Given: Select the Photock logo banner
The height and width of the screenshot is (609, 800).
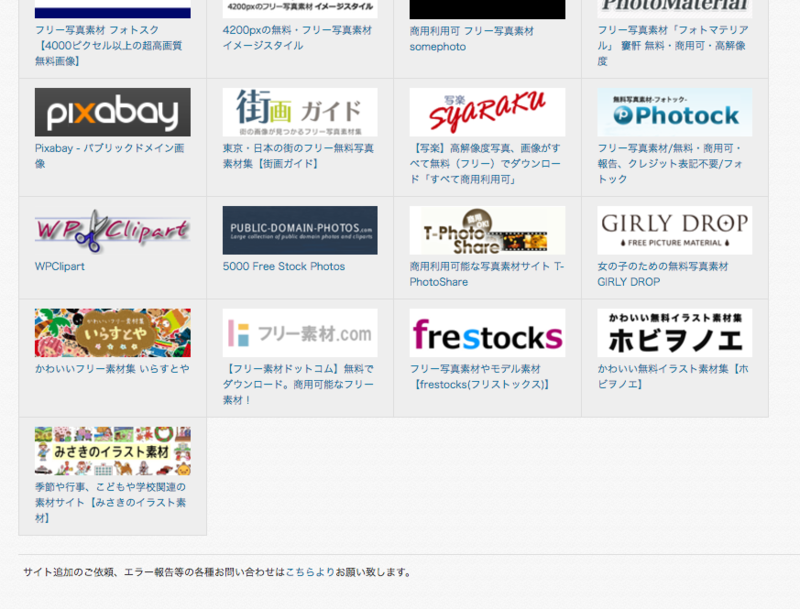Looking at the screenshot, I should pos(674,112).
